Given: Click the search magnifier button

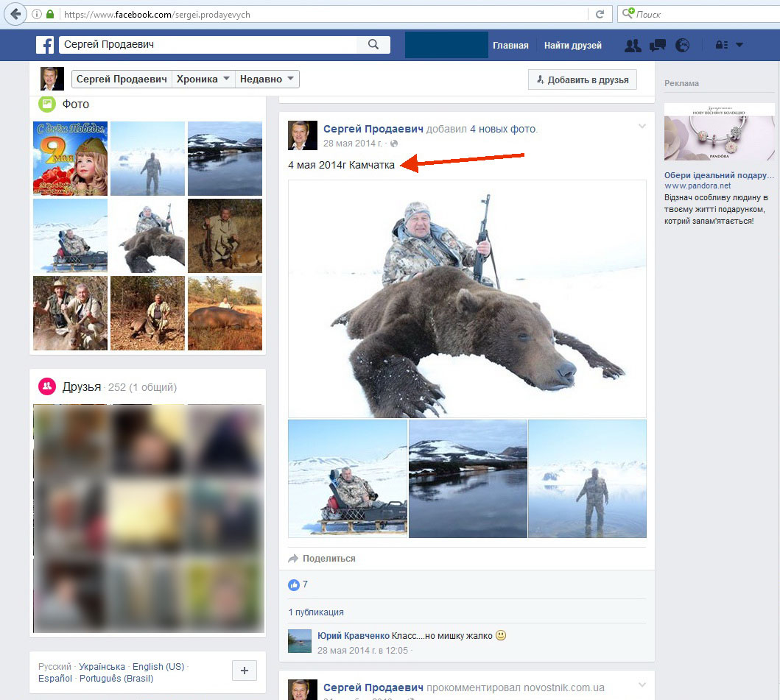Looking at the screenshot, I should pyautogui.click(x=373, y=45).
